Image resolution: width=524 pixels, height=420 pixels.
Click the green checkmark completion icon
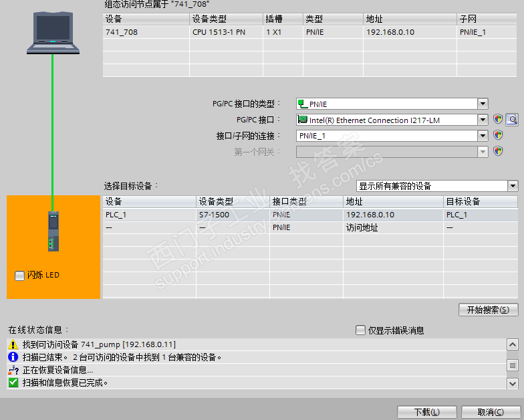(13, 383)
